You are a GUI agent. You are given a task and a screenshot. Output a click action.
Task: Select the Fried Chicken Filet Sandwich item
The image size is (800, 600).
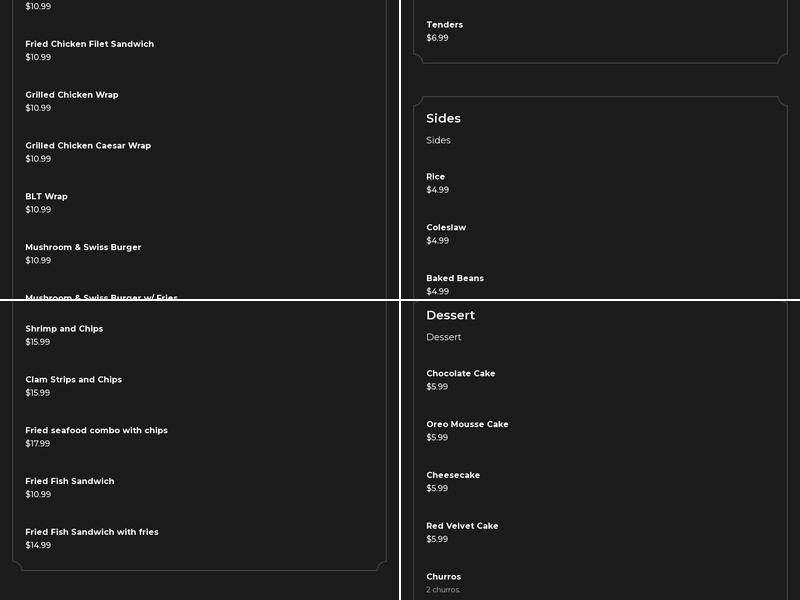pyautogui.click(x=90, y=45)
